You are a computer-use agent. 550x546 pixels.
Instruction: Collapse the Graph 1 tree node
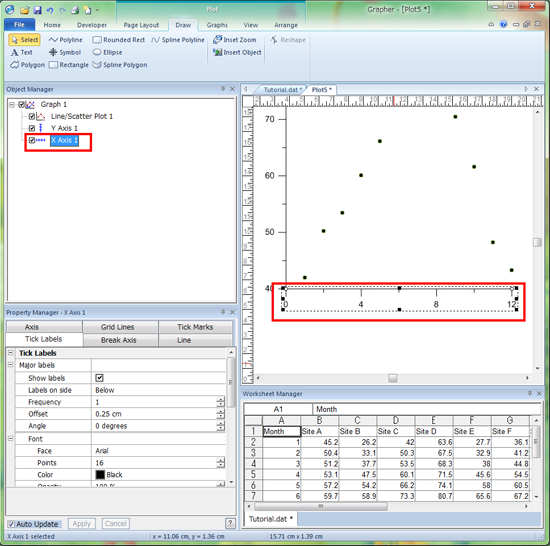tap(12, 105)
